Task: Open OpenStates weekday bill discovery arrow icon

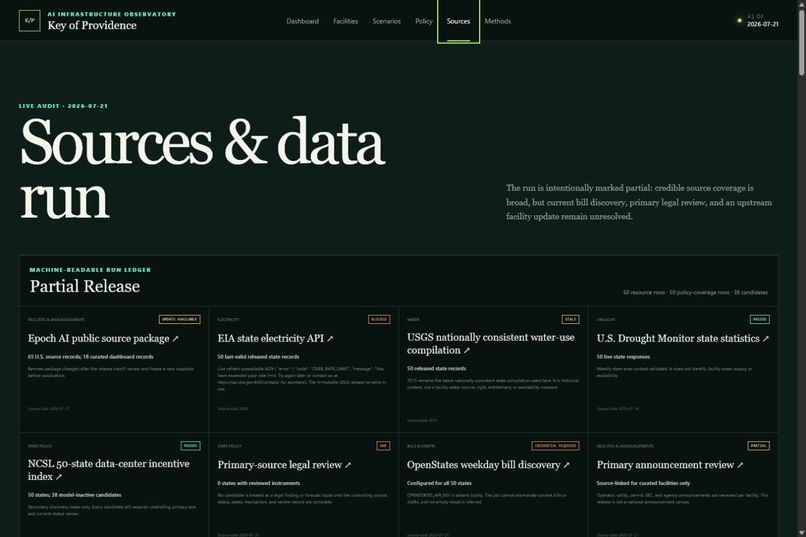Action: [566, 465]
